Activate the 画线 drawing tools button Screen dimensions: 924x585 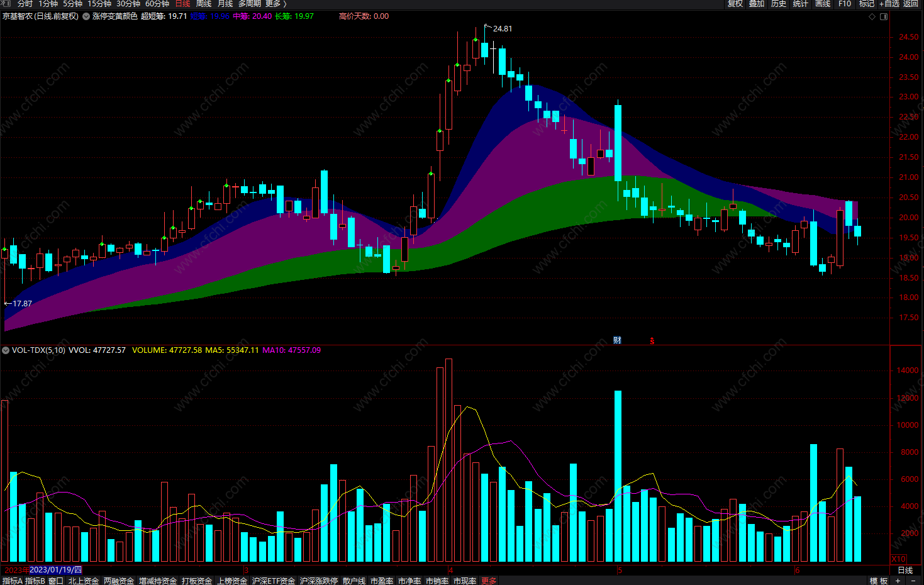pyautogui.click(x=823, y=4)
